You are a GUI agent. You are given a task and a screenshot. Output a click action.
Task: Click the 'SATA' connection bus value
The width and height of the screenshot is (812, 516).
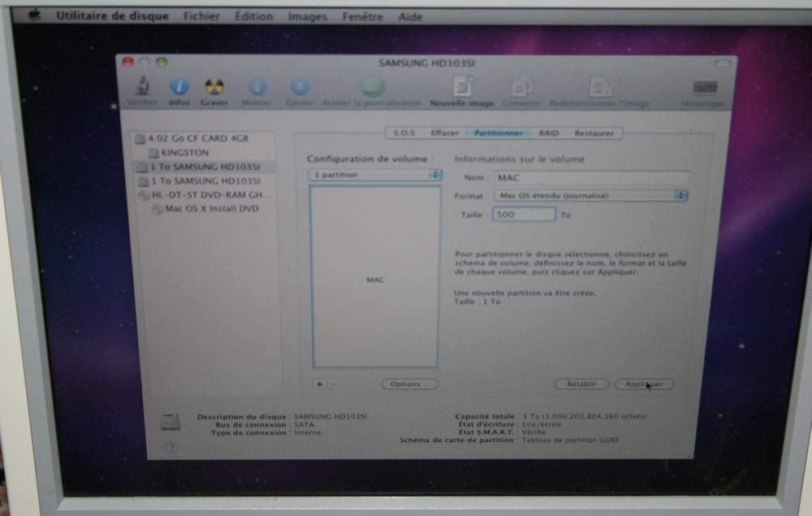click(x=304, y=425)
